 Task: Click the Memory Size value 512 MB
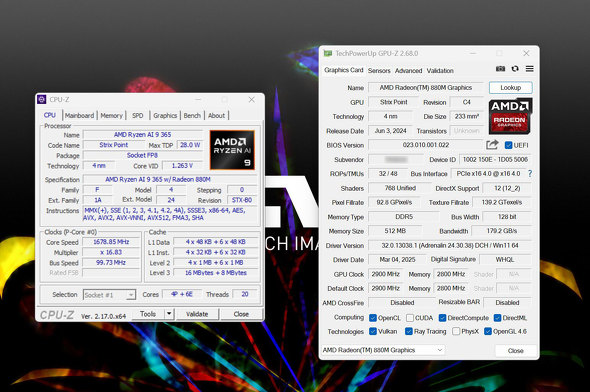395,231
